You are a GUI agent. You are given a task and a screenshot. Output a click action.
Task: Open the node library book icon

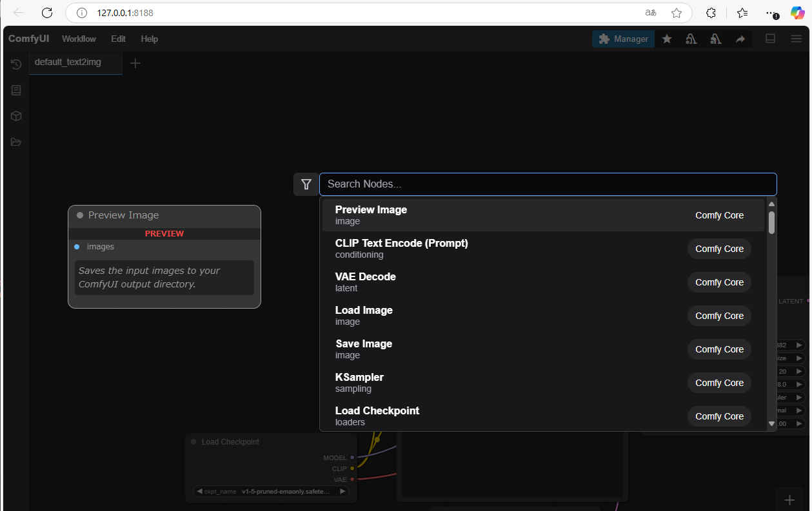pos(16,90)
